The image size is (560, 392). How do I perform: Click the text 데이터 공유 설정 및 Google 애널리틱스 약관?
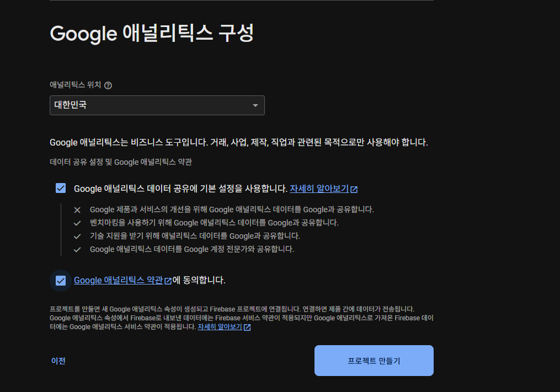(x=121, y=162)
